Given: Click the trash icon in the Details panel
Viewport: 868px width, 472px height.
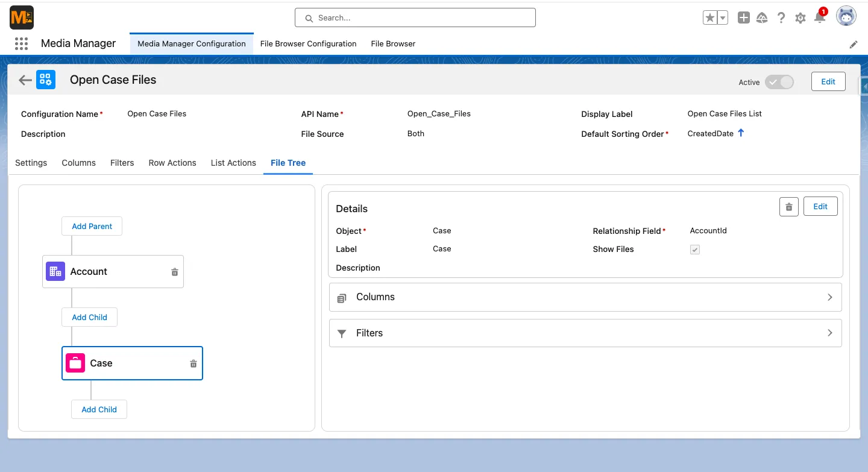Looking at the screenshot, I should (788, 206).
